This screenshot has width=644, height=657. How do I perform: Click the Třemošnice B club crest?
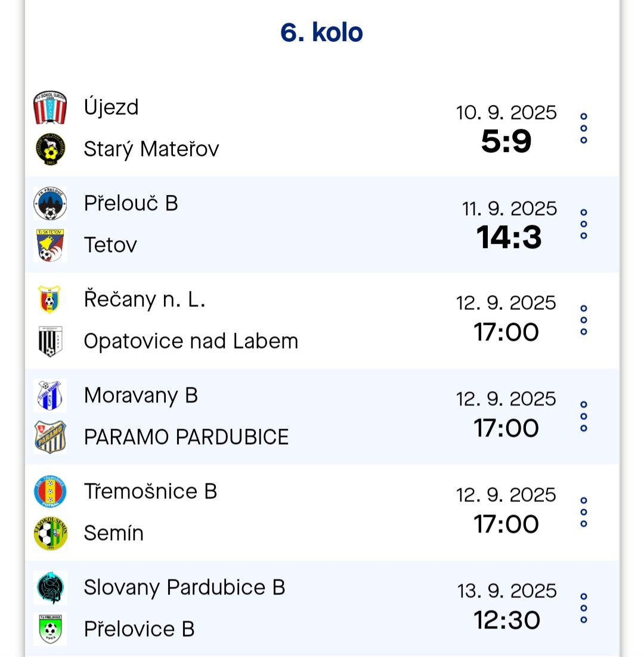50,491
